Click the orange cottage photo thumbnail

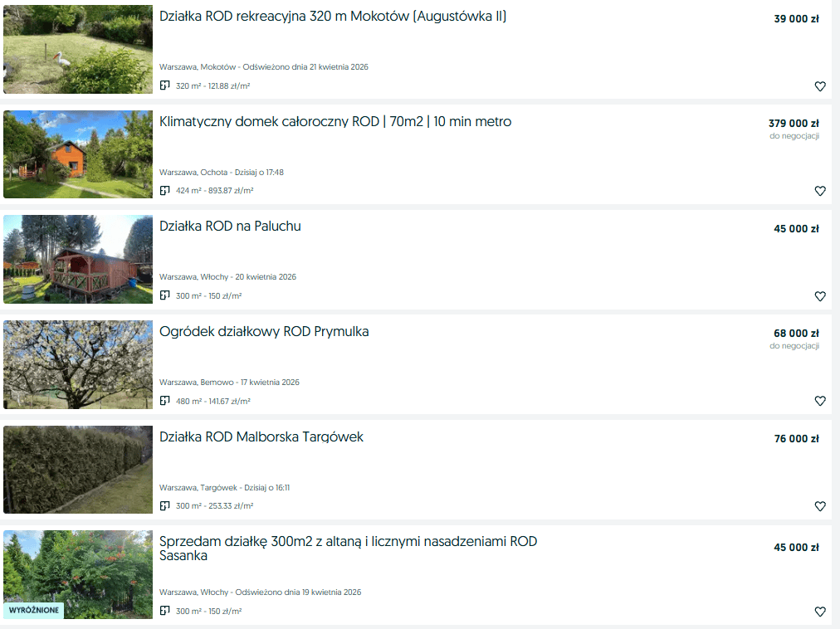[78, 154]
